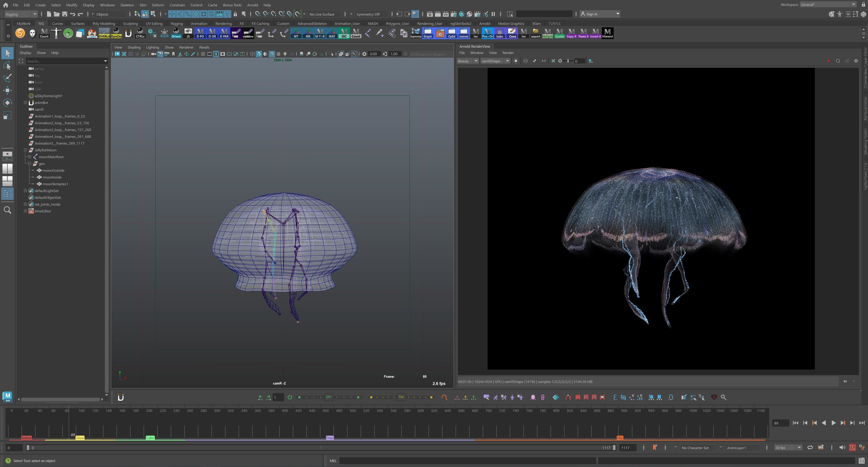This screenshot has width=868, height=467.
Task: Open the camRShape camera dropdown
Action: pos(495,61)
